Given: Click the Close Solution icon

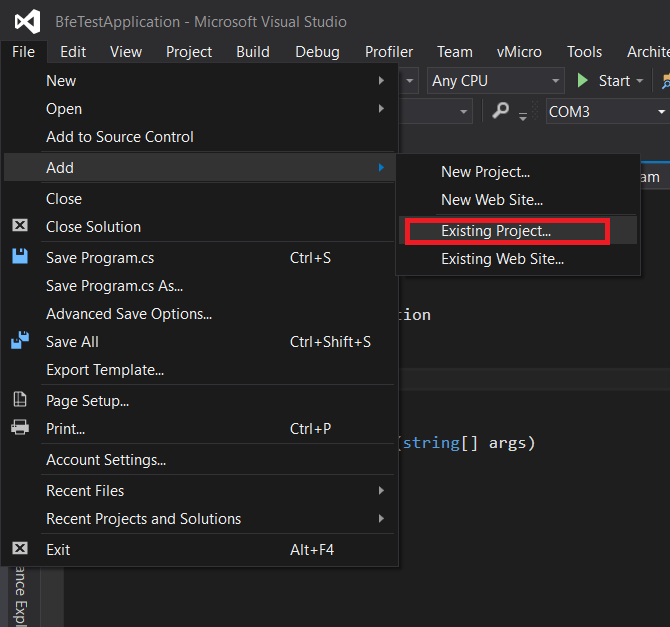Looking at the screenshot, I should tap(20, 225).
